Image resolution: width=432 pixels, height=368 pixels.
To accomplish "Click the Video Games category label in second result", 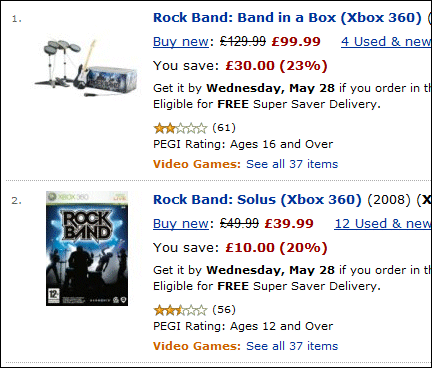I will coord(197,346).
